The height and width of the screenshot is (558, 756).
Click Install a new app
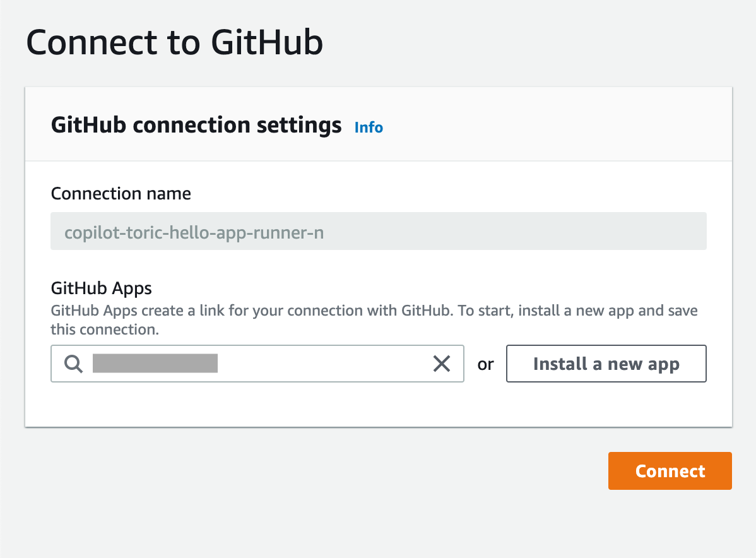606,364
